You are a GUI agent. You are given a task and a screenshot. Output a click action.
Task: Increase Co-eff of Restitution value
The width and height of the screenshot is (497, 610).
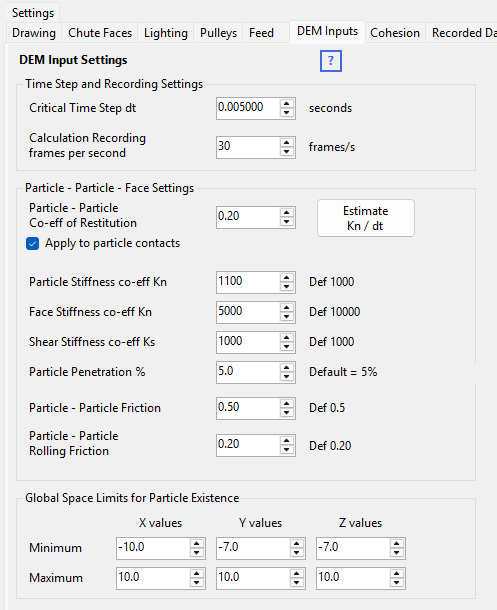tap(287, 212)
